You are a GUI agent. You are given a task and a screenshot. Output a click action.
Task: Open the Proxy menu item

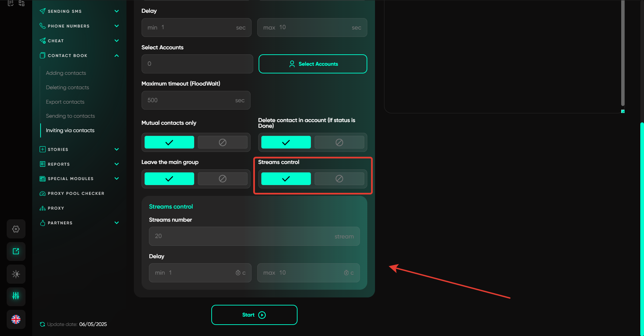pos(56,208)
